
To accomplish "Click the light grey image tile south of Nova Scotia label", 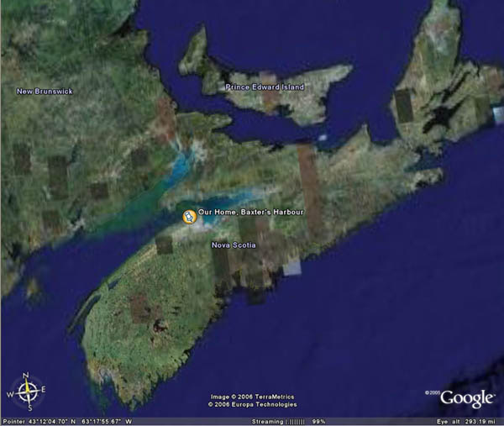I will [291, 267].
